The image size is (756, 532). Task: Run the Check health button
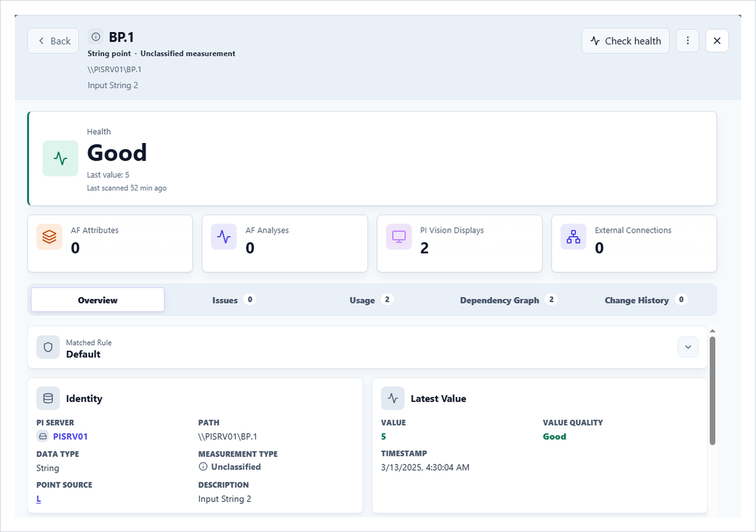(625, 41)
